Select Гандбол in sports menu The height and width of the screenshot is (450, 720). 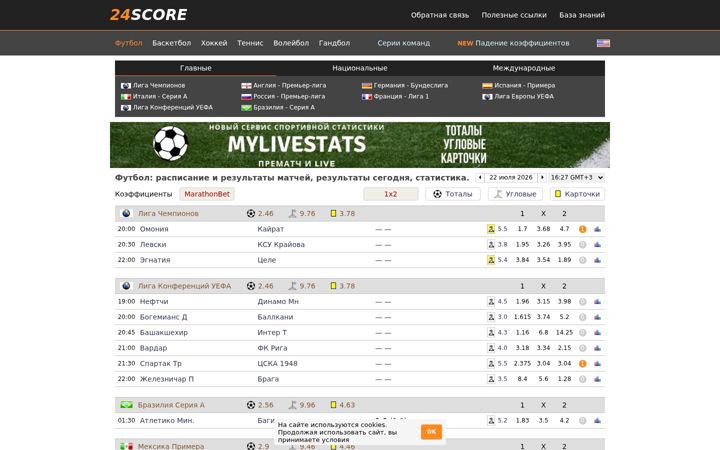[x=334, y=43]
